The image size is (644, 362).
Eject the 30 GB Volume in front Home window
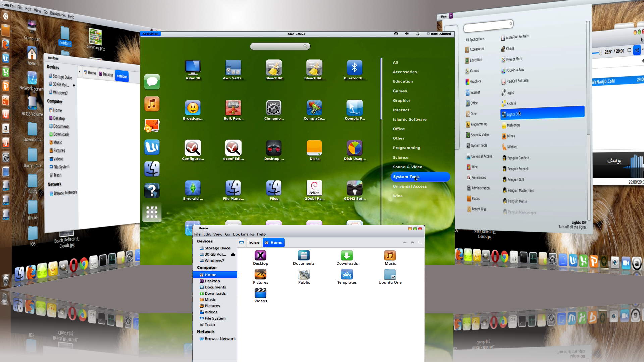point(233,254)
